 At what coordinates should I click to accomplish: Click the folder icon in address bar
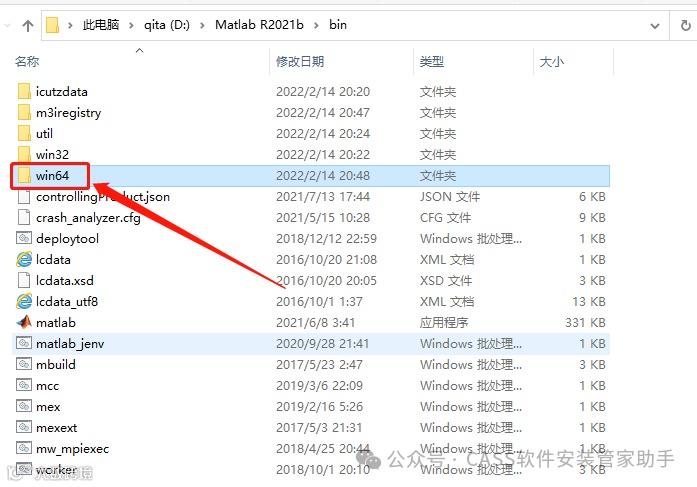point(53,25)
